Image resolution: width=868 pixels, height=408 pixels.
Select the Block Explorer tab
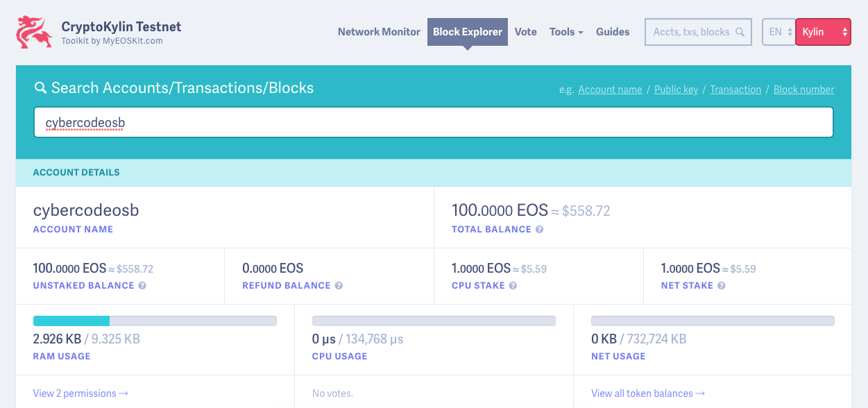pyautogui.click(x=468, y=32)
